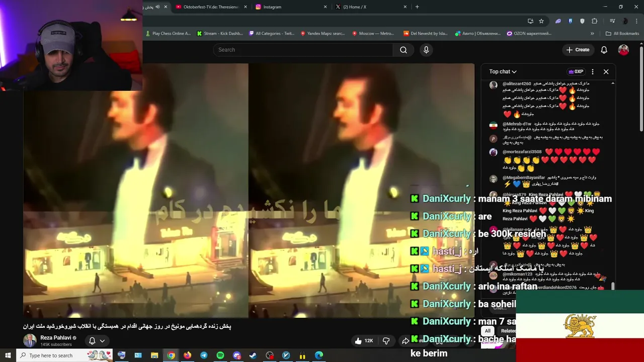Open @mortezafarzi3508 chat message author
This screenshot has width=644, height=362.
click(x=522, y=152)
